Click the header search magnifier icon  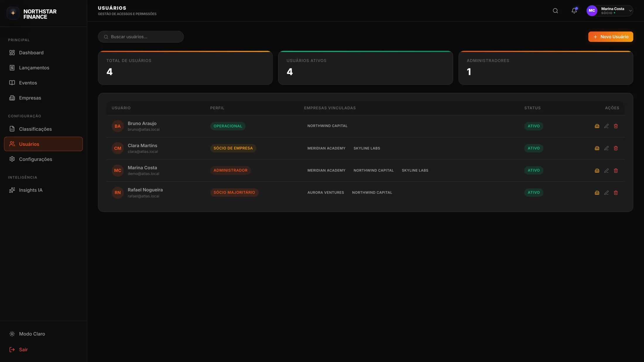point(555,11)
